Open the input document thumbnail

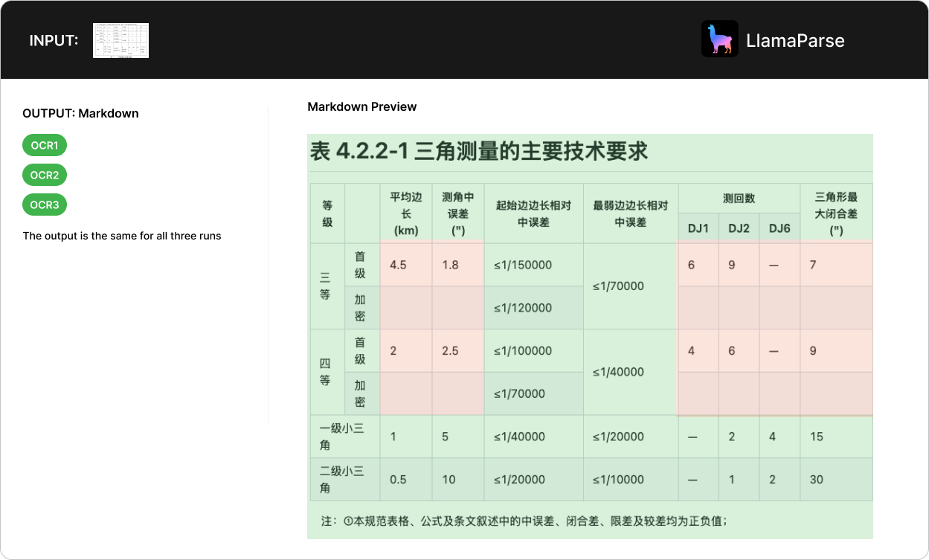pos(120,40)
